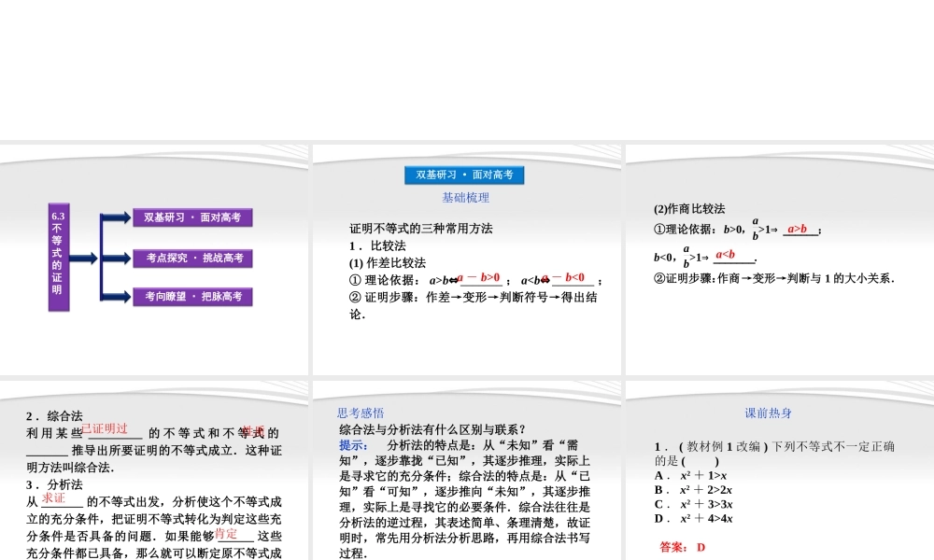Viewport: 934px width, 560px height.
Task: Click the 基础梳理 heading text
Action: (465, 198)
